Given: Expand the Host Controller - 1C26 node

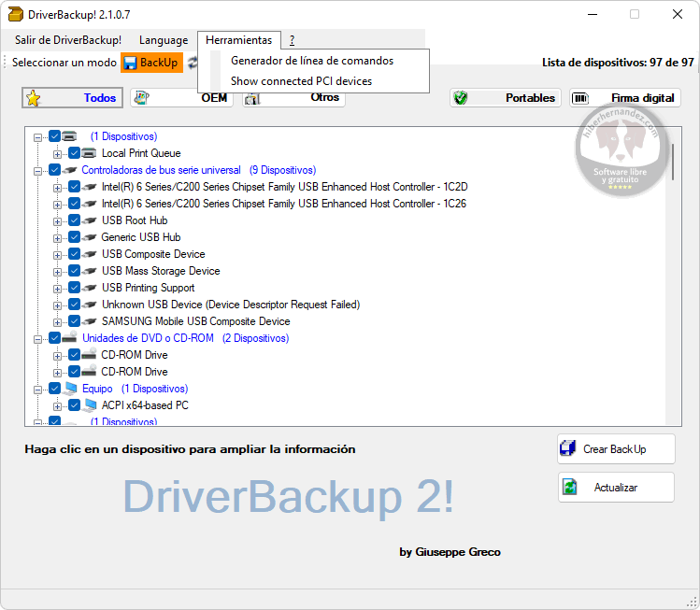Looking at the screenshot, I should point(57,205).
